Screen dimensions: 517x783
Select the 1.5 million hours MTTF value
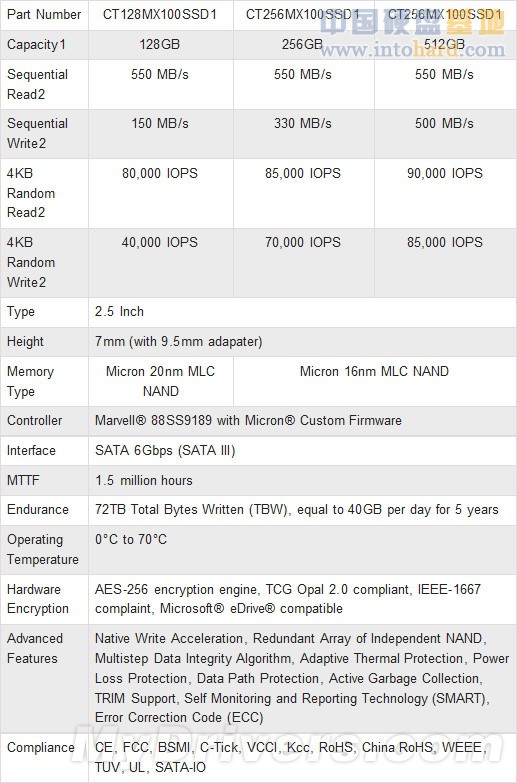[x=144, y=480]
